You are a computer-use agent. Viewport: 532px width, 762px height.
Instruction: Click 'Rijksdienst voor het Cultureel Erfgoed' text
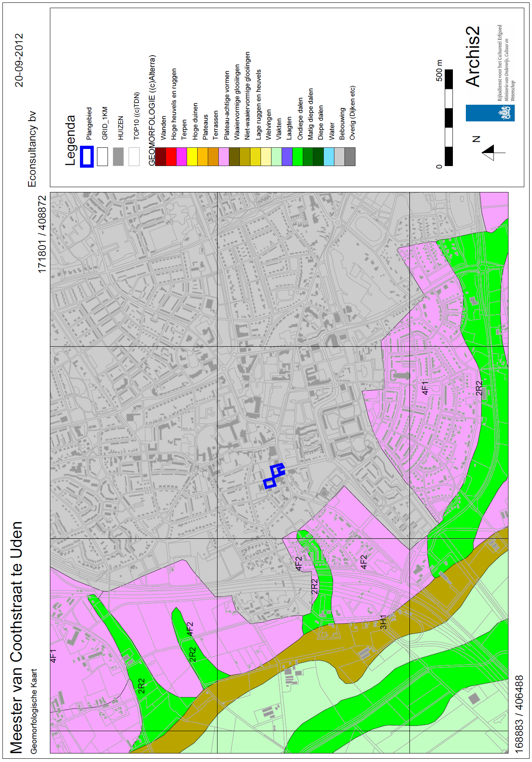[x=500, y=63]
